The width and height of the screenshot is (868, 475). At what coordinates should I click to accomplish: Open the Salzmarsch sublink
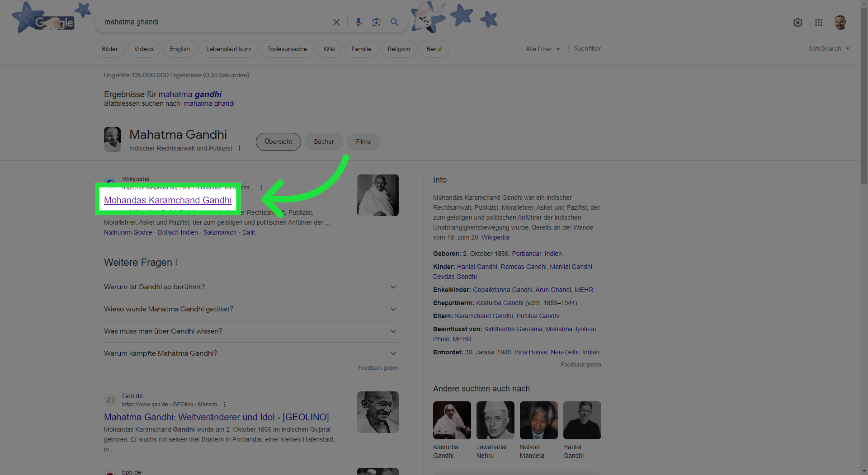[x=220, y=232]
